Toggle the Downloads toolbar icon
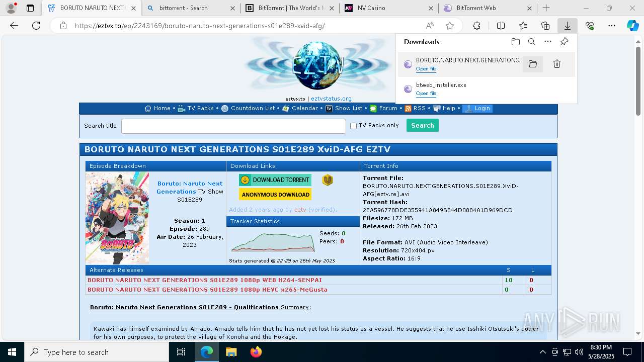Screen dimensions: 644x362 click(568, 26)
